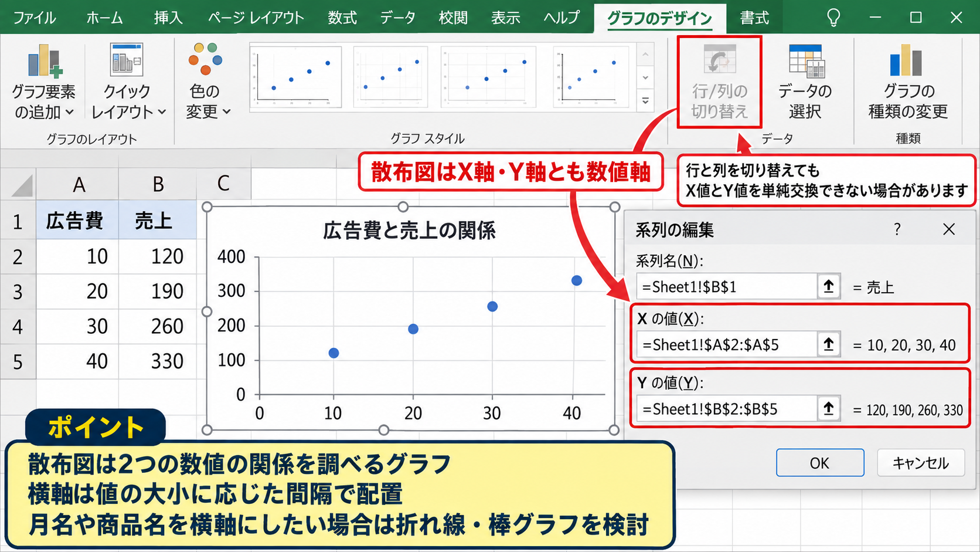Collapse range selector for 系列名 field
Image resolution: width=980 pixels, height=552 pixels.
pyautogui.click(x=829, y=286)
